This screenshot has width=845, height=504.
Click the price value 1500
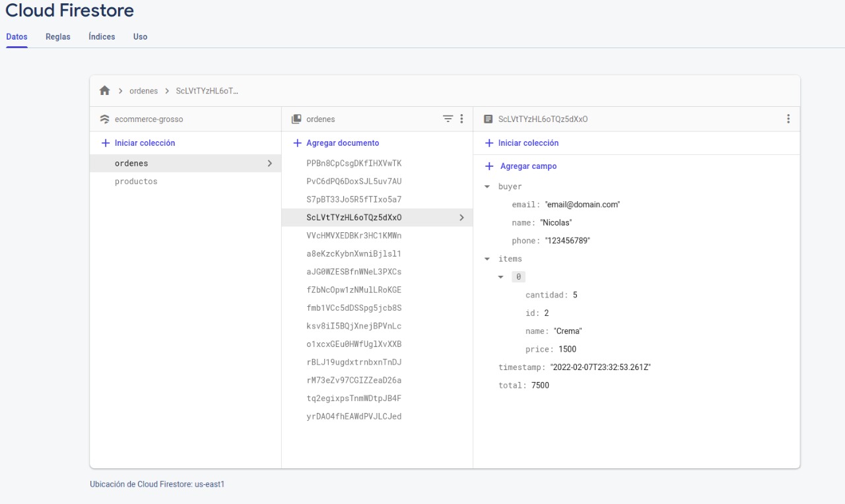[x=567, y=349]
